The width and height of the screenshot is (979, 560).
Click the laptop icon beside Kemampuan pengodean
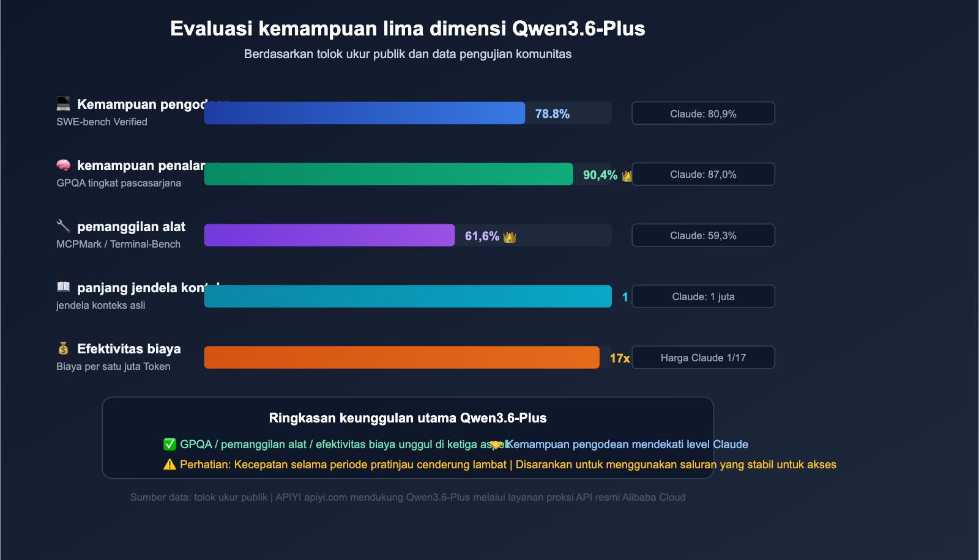(x=64, y=104)
